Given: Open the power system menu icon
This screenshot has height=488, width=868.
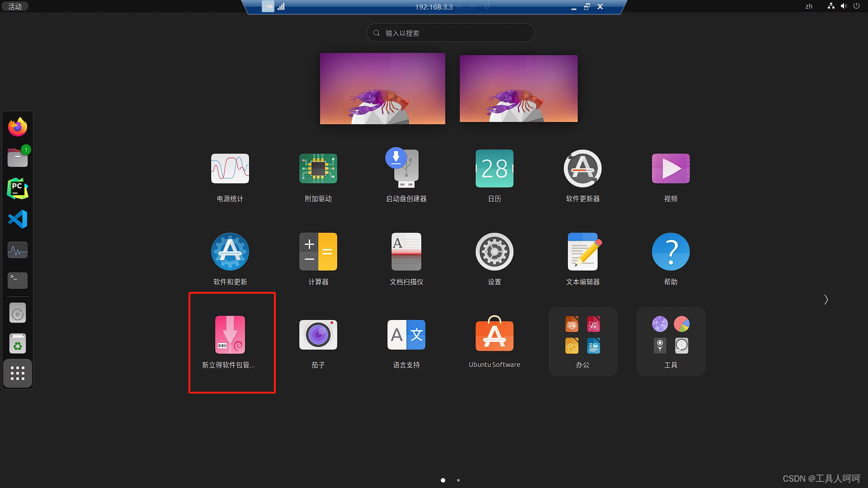Looking at the screenshot, I should [x=856, y=6].
